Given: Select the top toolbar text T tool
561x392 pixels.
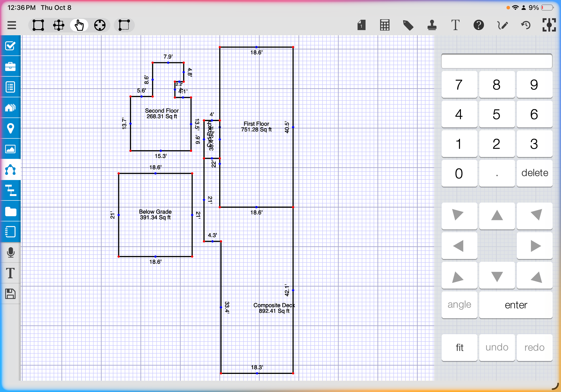Looking at the screenshot, I should (455, 25).
